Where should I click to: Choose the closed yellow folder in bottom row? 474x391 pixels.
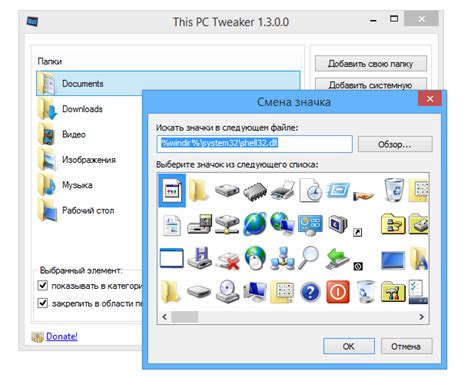click(171, 292)
